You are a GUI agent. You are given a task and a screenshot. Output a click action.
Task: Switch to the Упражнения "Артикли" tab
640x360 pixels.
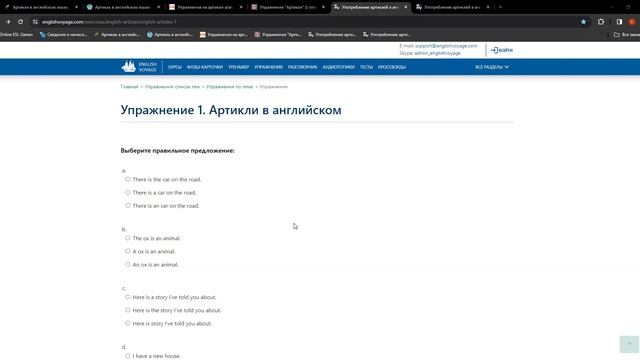[x=288, y=7]
